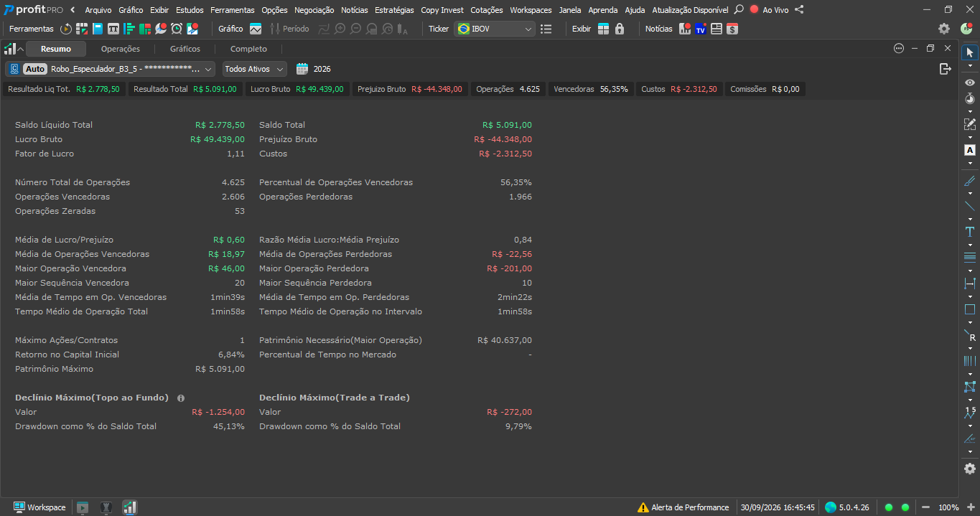Open the news chart icon with red dot
Screen dimensions: 980x516
click(x=685, y=29)
